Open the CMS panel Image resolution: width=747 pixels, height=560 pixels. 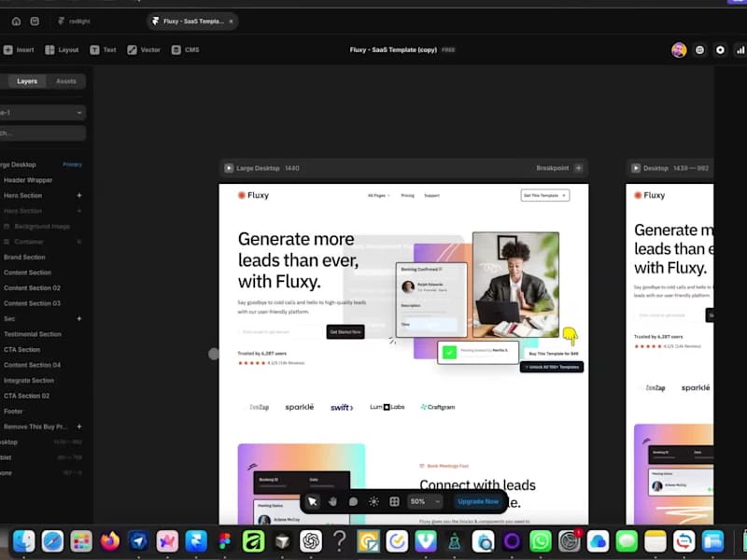(185, 50)
